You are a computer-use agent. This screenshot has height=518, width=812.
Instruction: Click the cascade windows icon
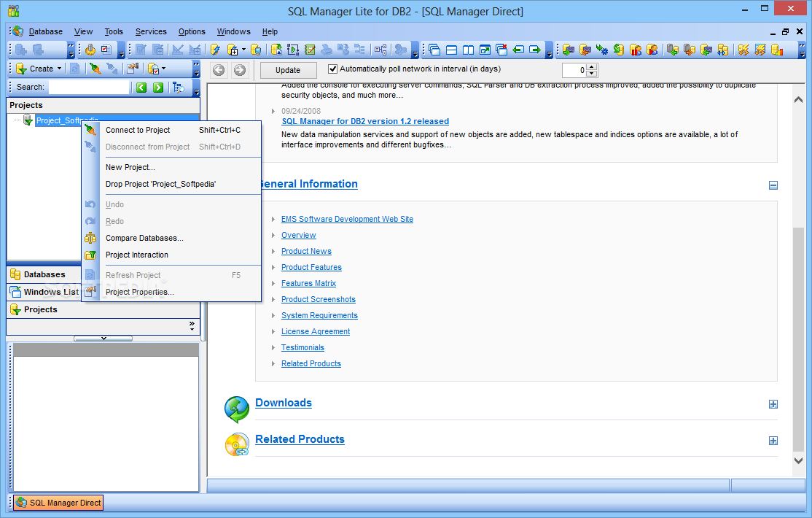[434, 50]
